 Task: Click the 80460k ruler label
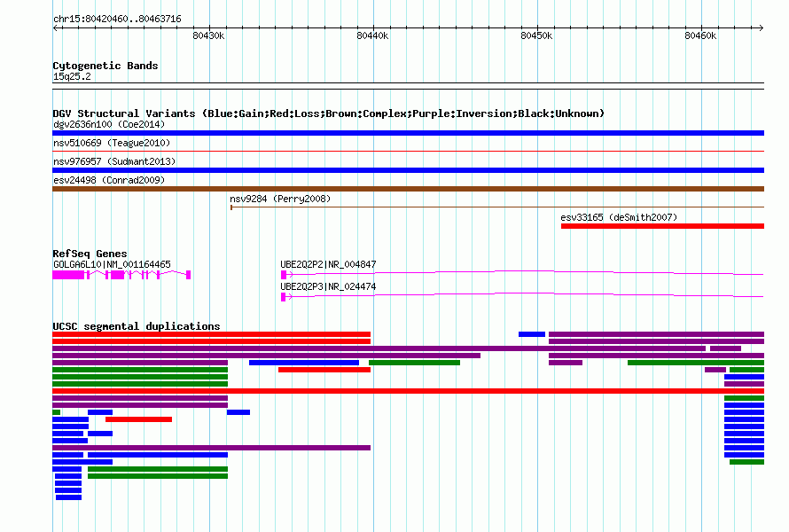click(700, 35)
